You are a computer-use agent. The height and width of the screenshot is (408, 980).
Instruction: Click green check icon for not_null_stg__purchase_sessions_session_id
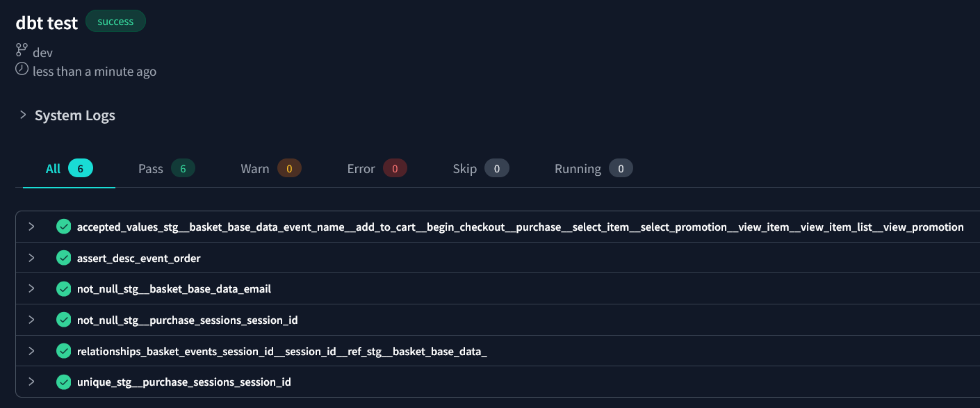[x=64, y=320]
